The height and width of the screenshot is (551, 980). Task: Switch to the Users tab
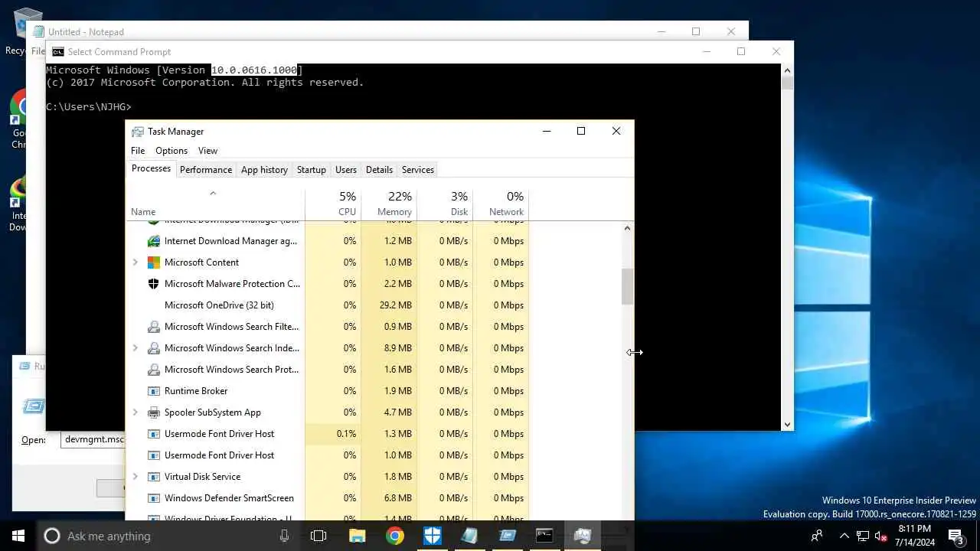coord(345,170)
